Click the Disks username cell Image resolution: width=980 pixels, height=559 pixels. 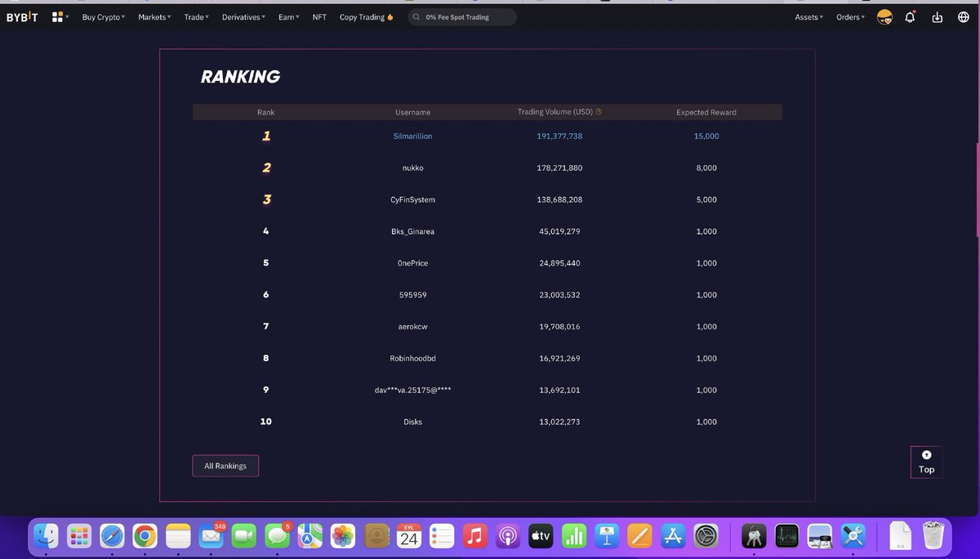(412, 423)
